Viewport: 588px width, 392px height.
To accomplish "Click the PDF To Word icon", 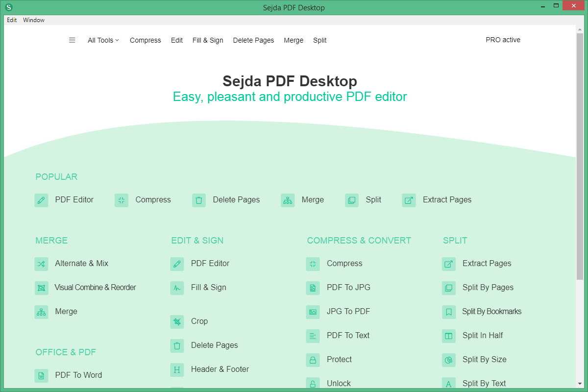I will (x=41, y=375).
